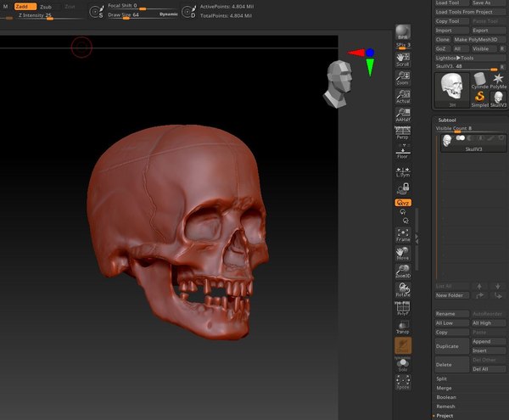Select the Scroll canvas tool

coord(403,59)
